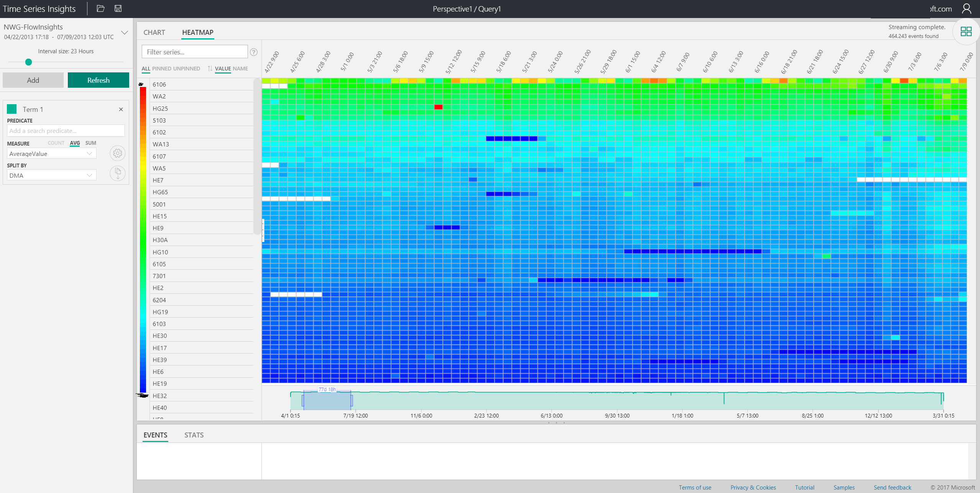Click the Time Series Insights app title
Screen dimensions: 980x493
pyautogui.click(x=39, y=9)
